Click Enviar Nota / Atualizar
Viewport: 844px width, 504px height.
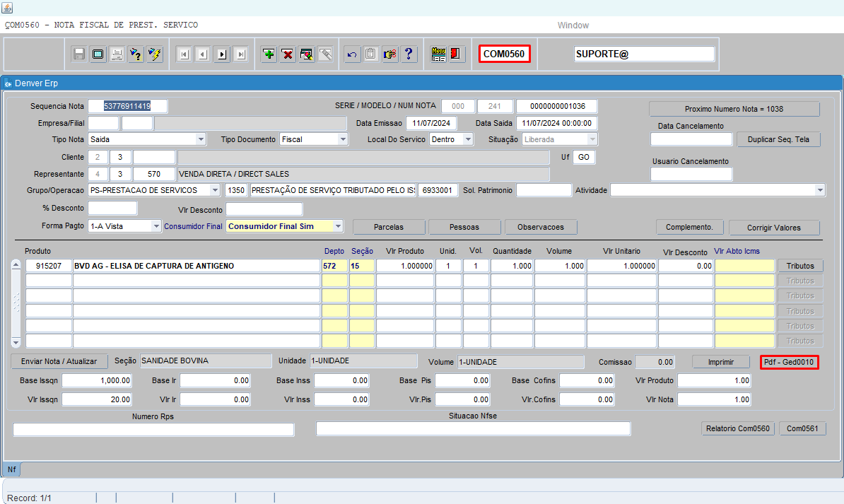[59, 361]
